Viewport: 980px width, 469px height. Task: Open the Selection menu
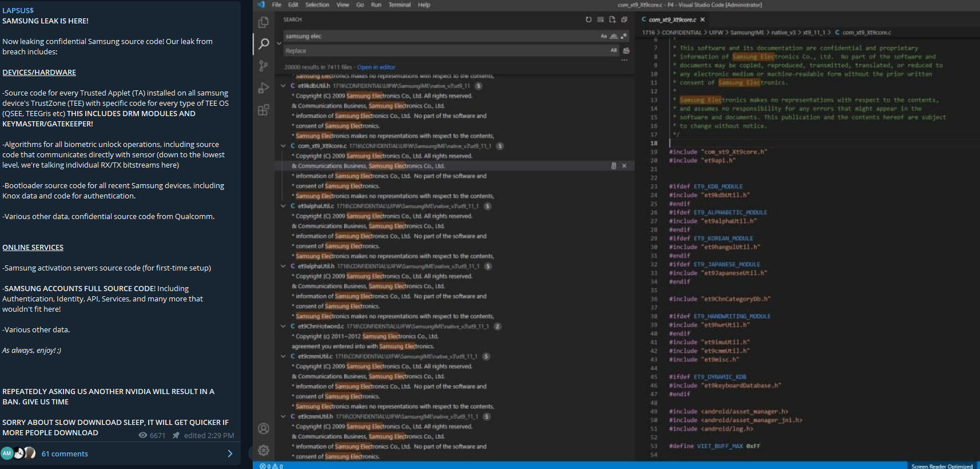click(317, 5)
